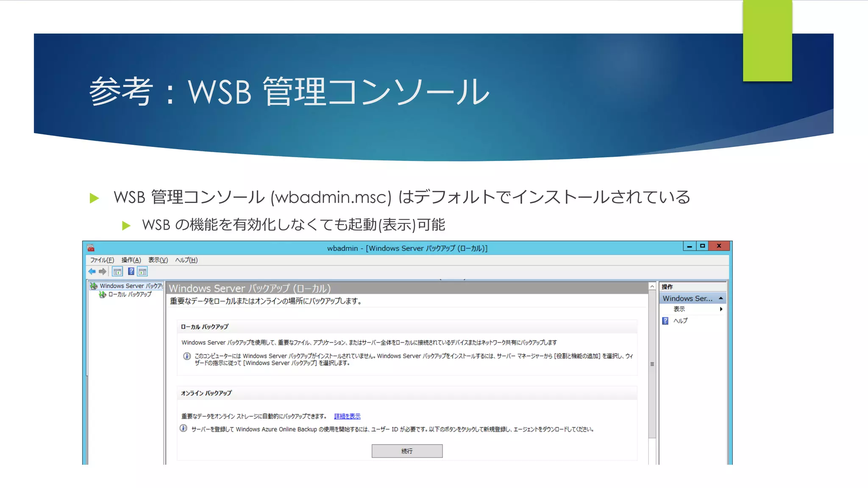Minimize the wbadmin window

click(690, 246)
